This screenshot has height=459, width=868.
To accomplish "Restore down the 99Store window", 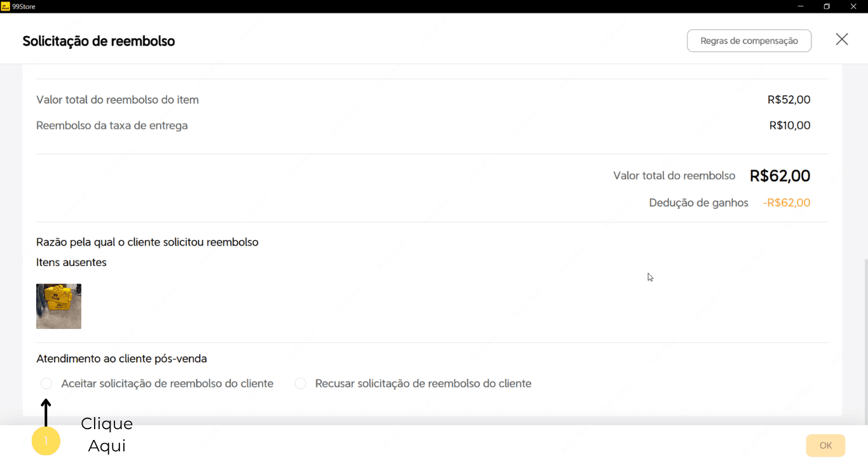I will pyautogui.click(x=827, y=6).
